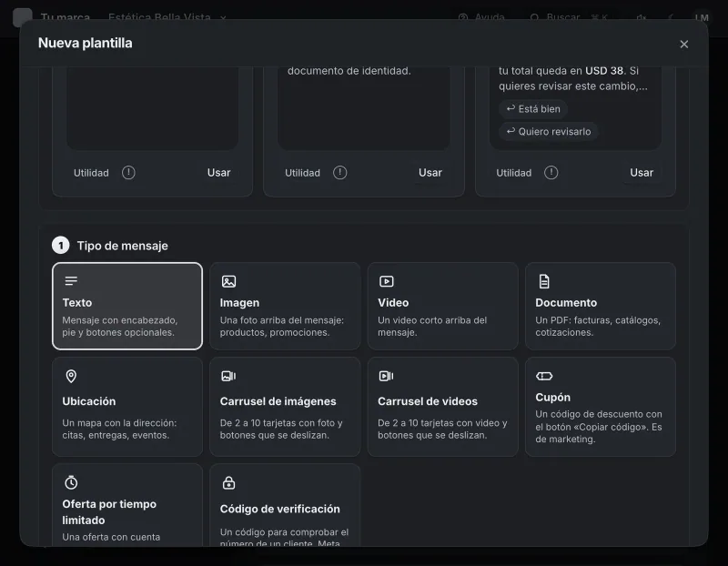
Task: Select the Código de verificación card
Action: [285, 505]
